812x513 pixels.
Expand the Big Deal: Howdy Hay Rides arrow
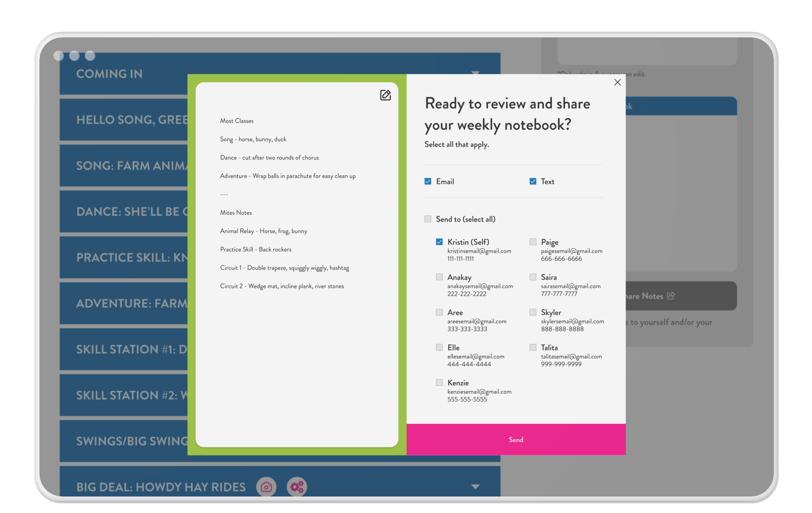475,487
